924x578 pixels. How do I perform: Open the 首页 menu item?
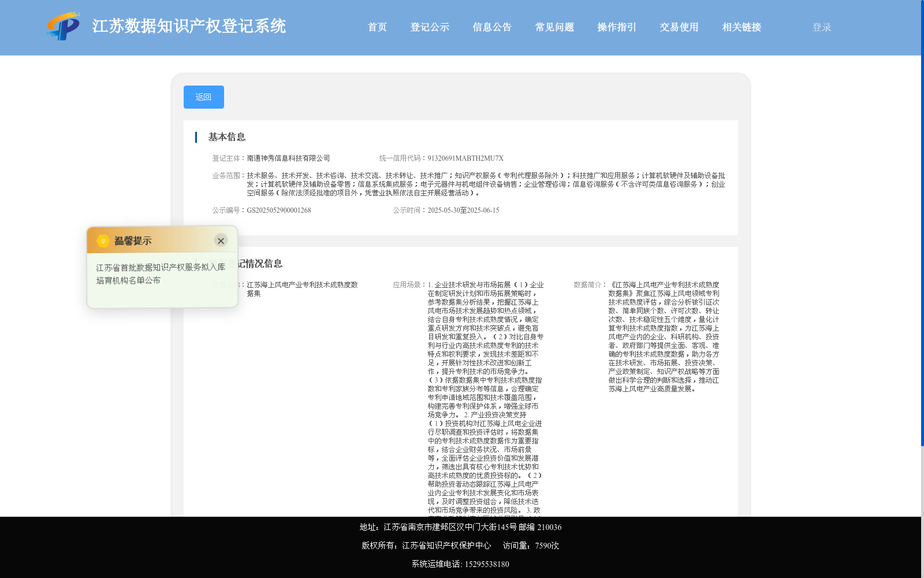[x=377, y=27]
